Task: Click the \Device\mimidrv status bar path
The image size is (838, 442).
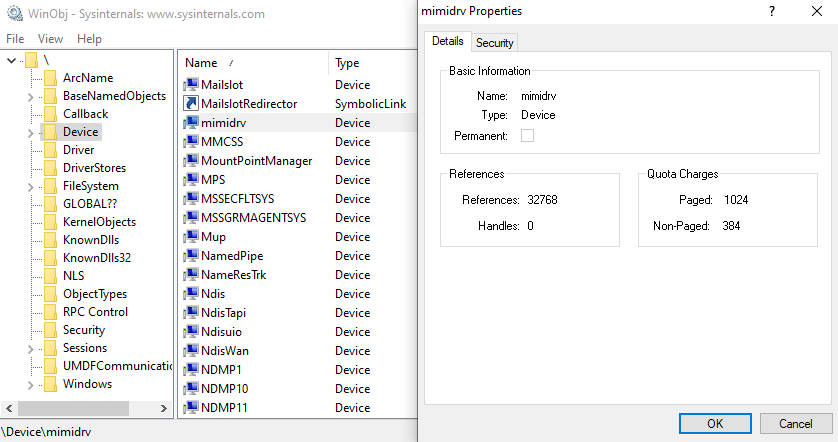Action: tap(46, 432)
